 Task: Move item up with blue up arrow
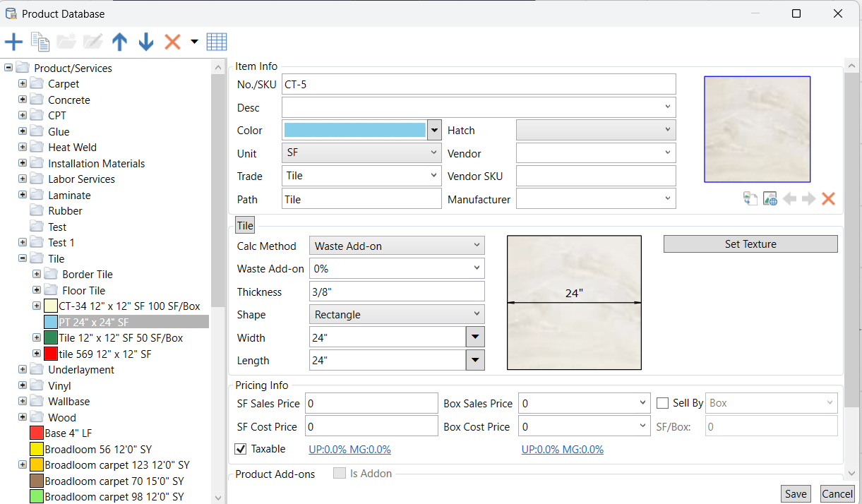[x=119, y=42]
